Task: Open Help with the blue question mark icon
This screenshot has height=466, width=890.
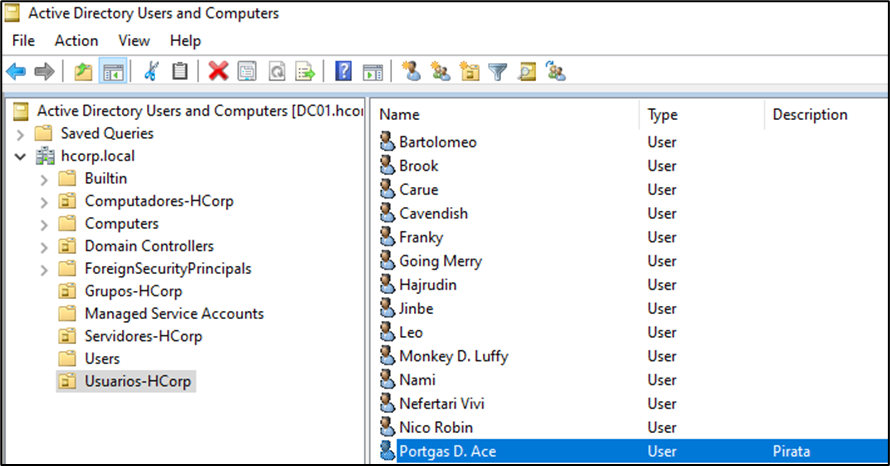Action: click(x=344, y=71)
